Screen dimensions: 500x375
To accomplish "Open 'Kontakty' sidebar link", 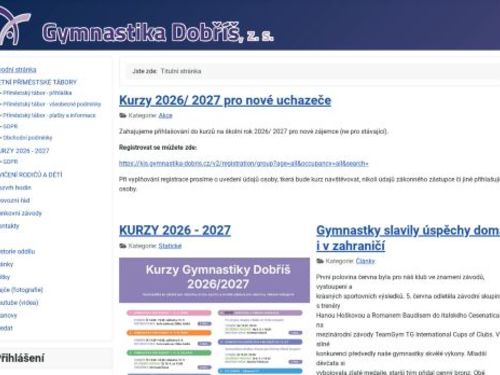I will [x=10, y=226].
